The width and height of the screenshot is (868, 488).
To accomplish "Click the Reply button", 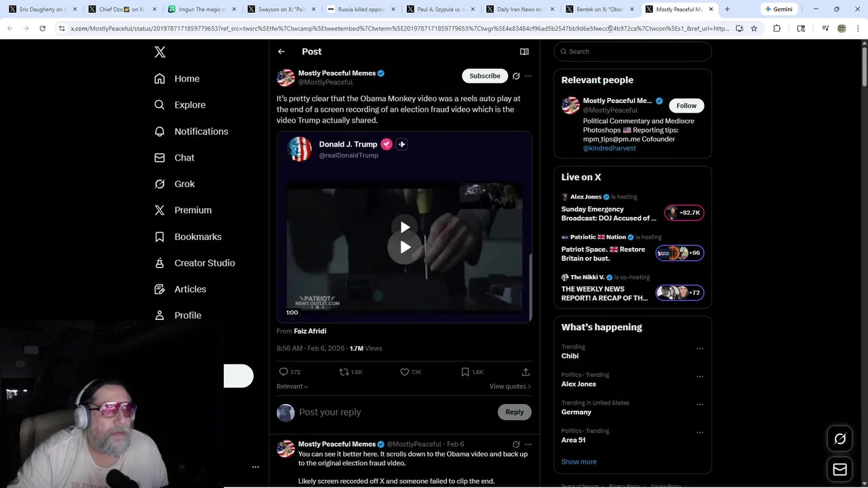I will [515, 412].
